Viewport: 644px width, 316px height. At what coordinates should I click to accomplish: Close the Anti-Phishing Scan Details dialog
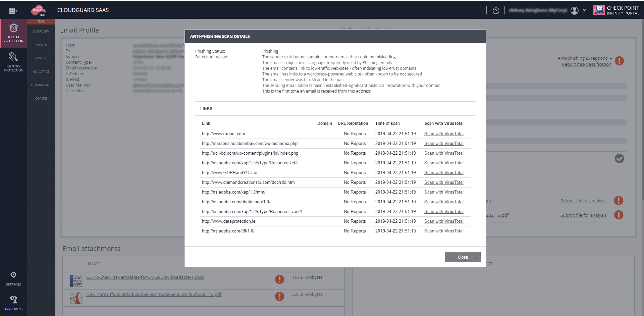click(x=463, y=257)
